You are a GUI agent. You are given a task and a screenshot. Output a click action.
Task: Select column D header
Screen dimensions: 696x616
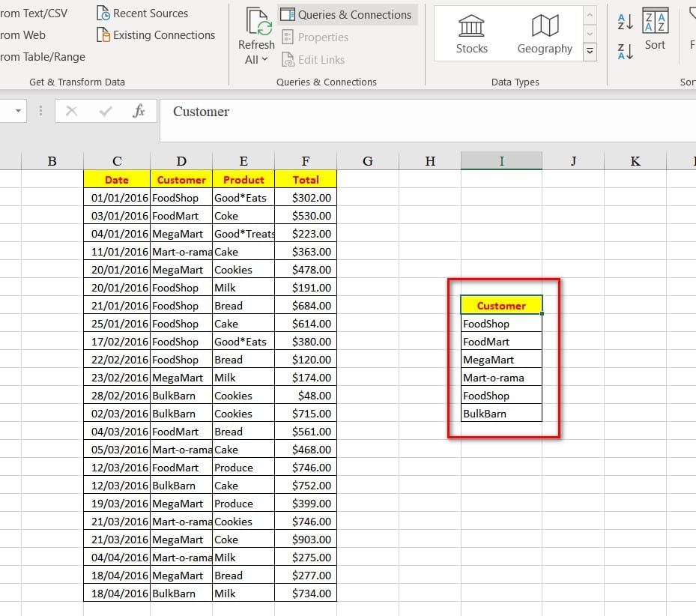click(181, 161)
